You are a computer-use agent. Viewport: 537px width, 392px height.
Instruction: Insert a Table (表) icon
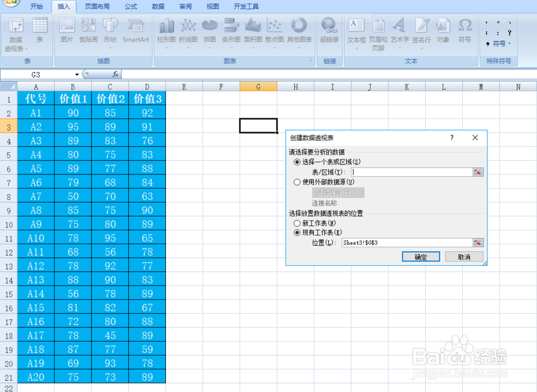click(x=40, y=26)
